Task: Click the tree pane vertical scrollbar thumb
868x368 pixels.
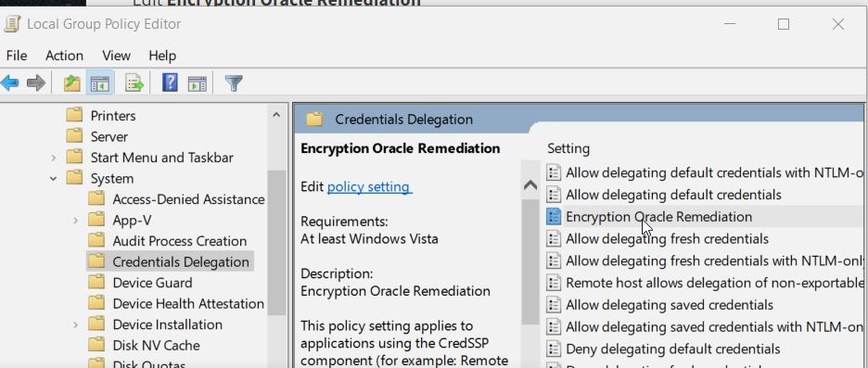Action: 276,243
